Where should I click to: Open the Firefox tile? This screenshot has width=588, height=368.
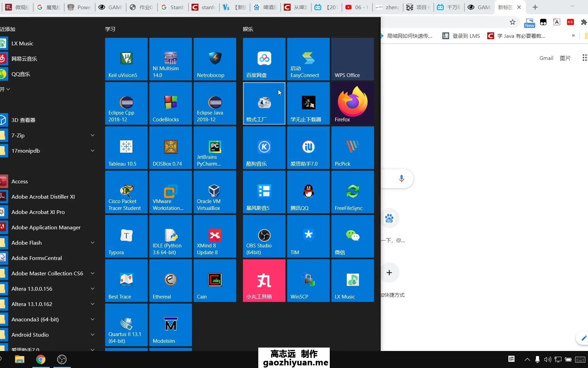coord(353,103)
